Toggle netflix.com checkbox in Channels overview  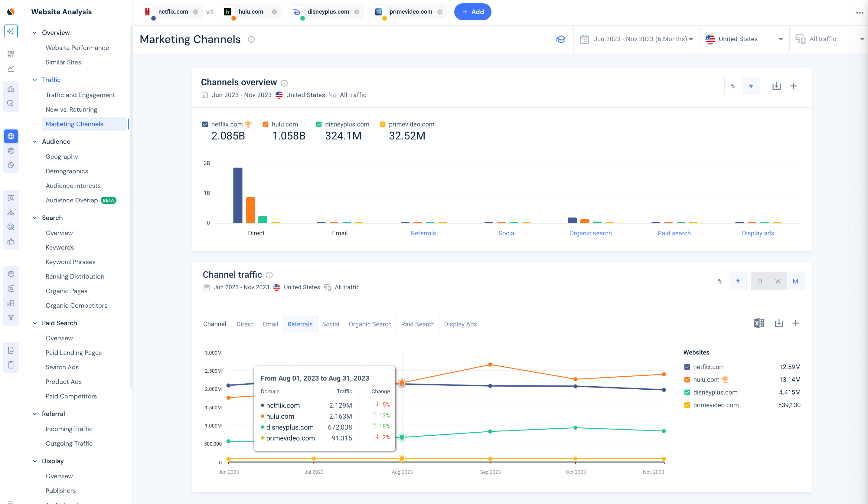(205, 124)
